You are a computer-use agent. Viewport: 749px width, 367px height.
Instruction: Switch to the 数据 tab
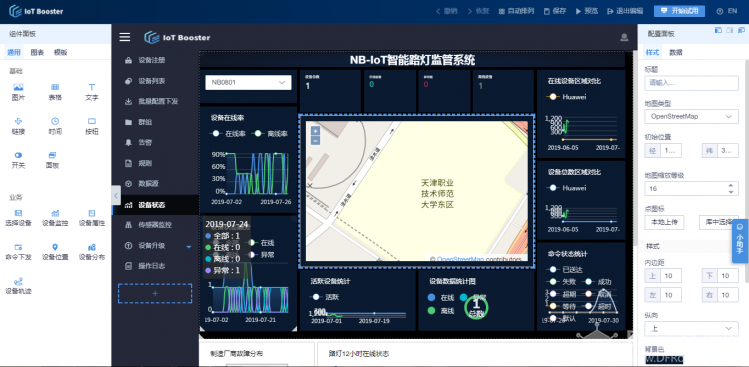675,53
